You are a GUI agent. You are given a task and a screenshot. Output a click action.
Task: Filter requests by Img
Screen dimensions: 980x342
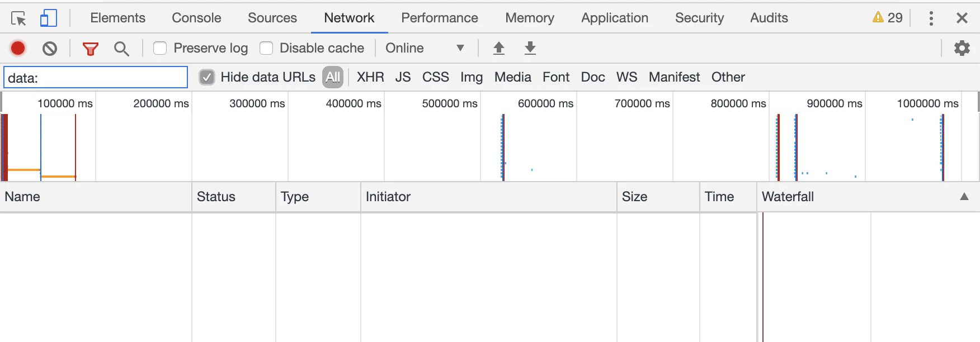pos(472,77)
